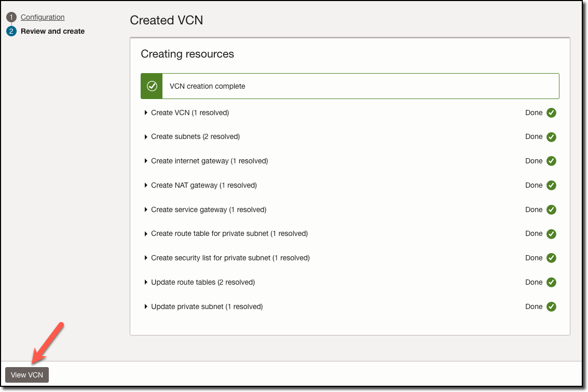Click the step 1 Configuration circle indicator
Image resolution: width=588 pixels, height=392 pixels.
(11, 17)
